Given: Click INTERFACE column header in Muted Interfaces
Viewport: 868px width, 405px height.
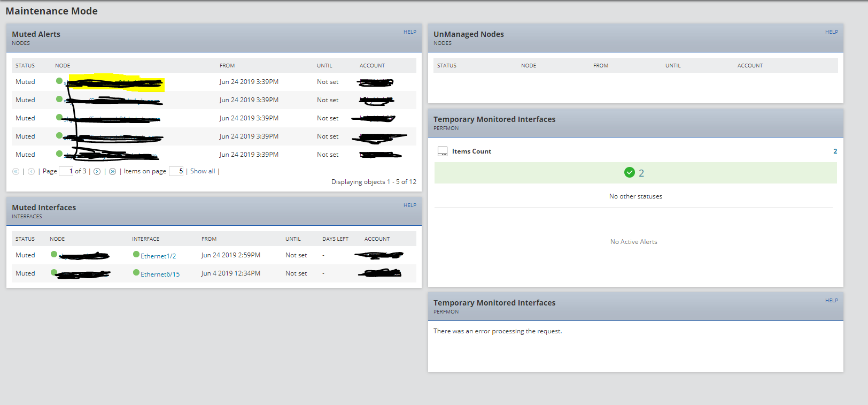Looking at the screenshot, I should tap(146, 239).
